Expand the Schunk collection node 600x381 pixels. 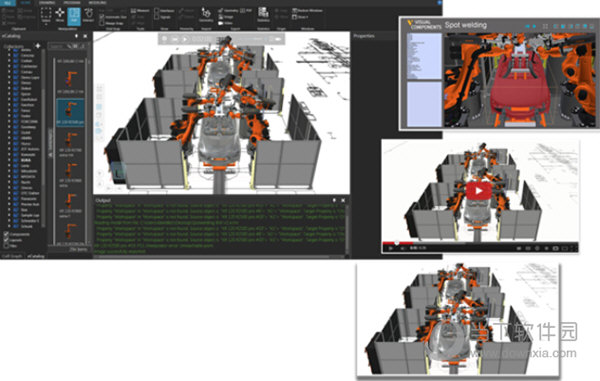9,226
